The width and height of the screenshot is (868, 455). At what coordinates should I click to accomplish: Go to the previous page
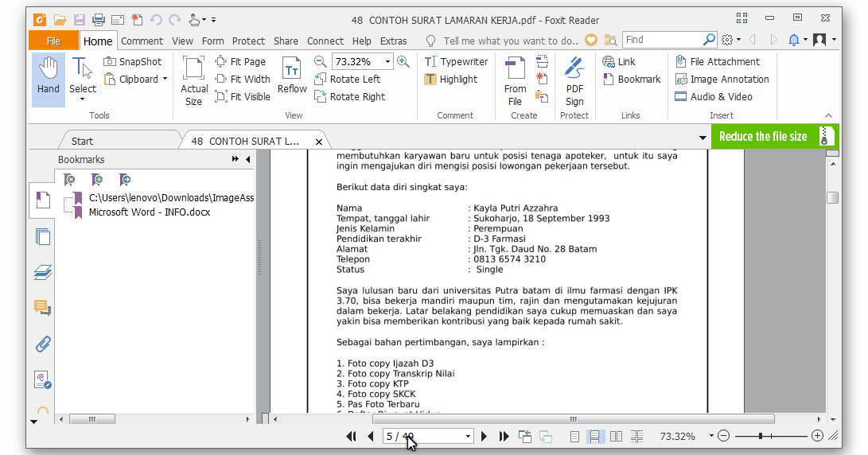click(370, 436)
